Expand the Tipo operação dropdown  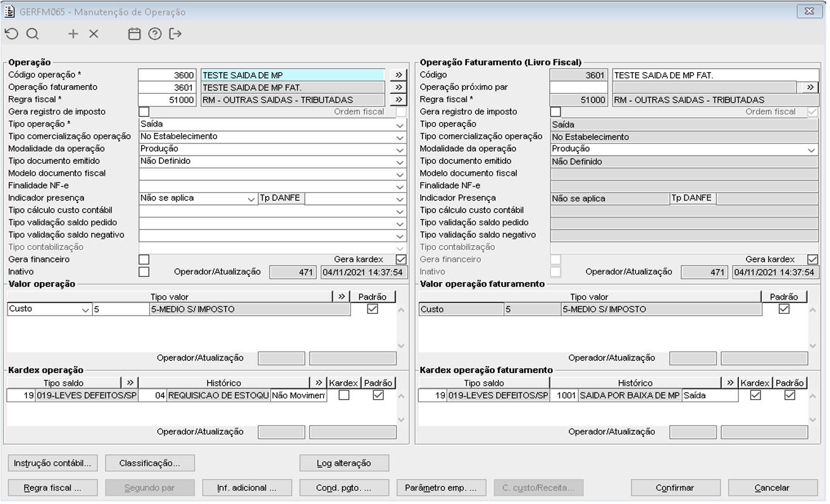coord(400,125)
